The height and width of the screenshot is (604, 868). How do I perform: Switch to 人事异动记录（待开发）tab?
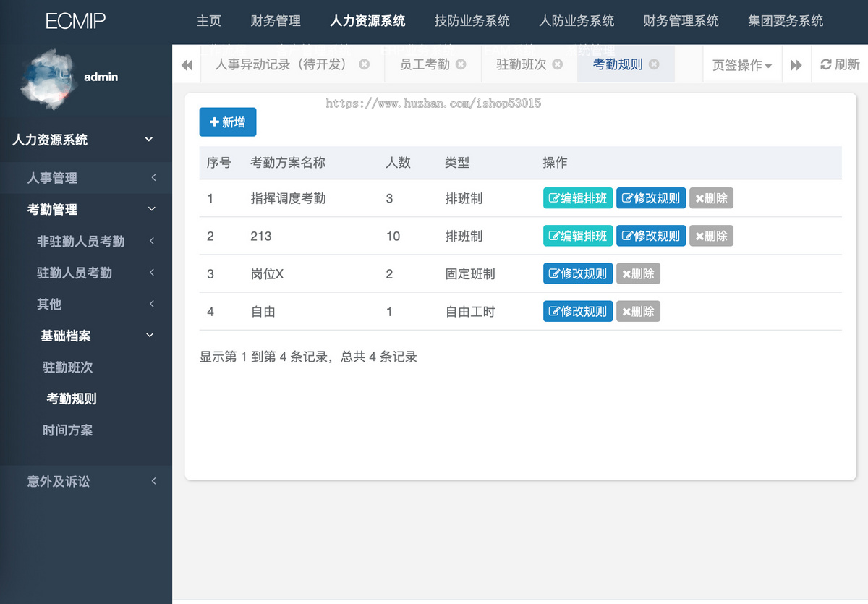(x=281, y=64)
